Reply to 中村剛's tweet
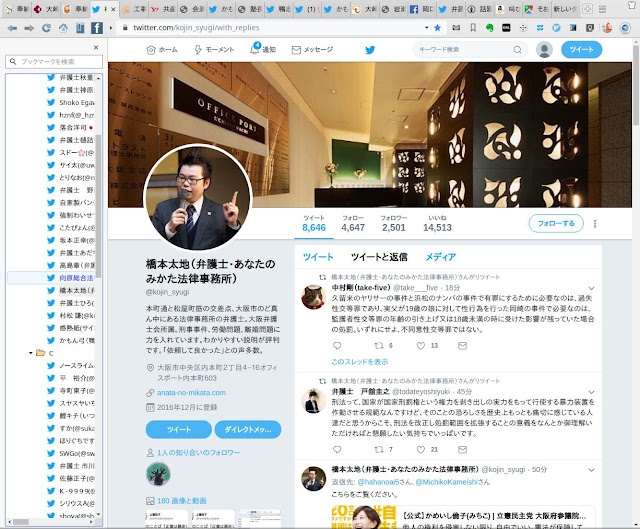Screen dimensions: 640x529 (x=337, y=346)
